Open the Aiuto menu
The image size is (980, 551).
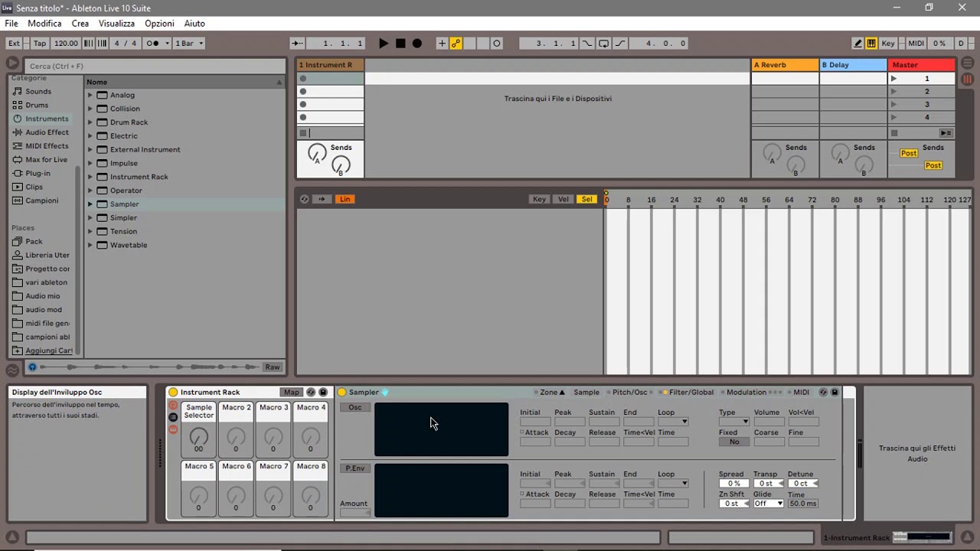coord(194,24)
